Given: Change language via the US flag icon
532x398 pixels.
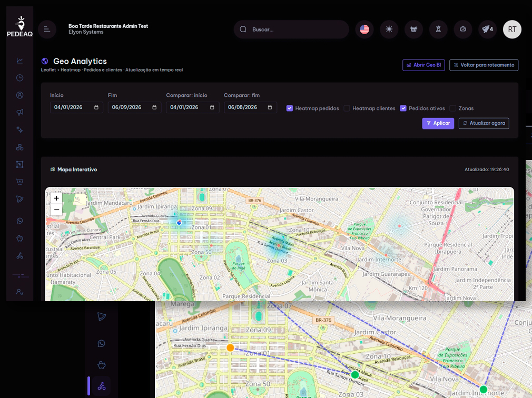Looking at the screenshot, I should (364, 29).
